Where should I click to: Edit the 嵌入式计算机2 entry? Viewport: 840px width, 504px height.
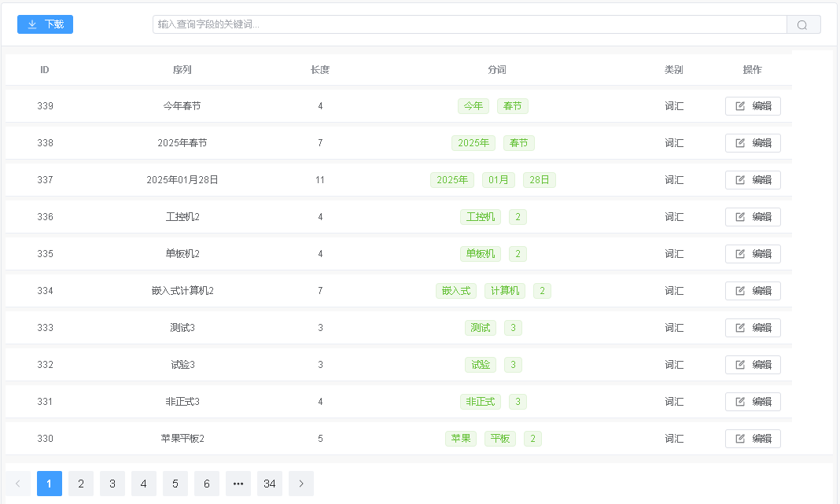tap(753, 291)
